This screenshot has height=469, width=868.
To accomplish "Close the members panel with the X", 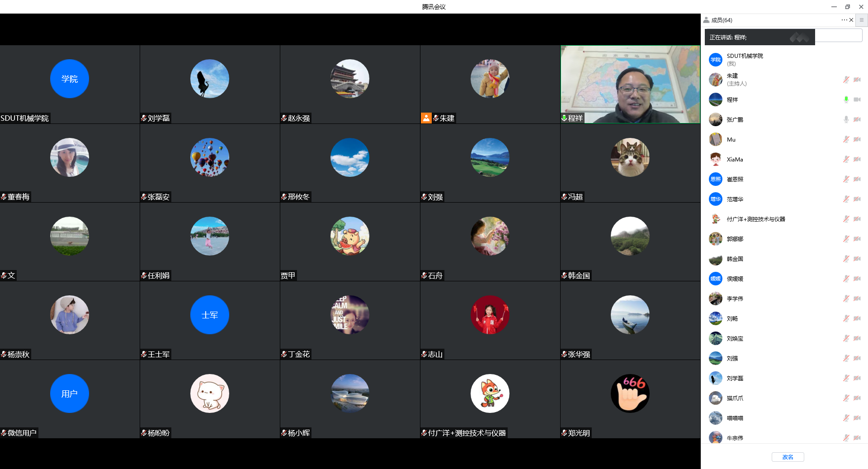I will point(851,20).
